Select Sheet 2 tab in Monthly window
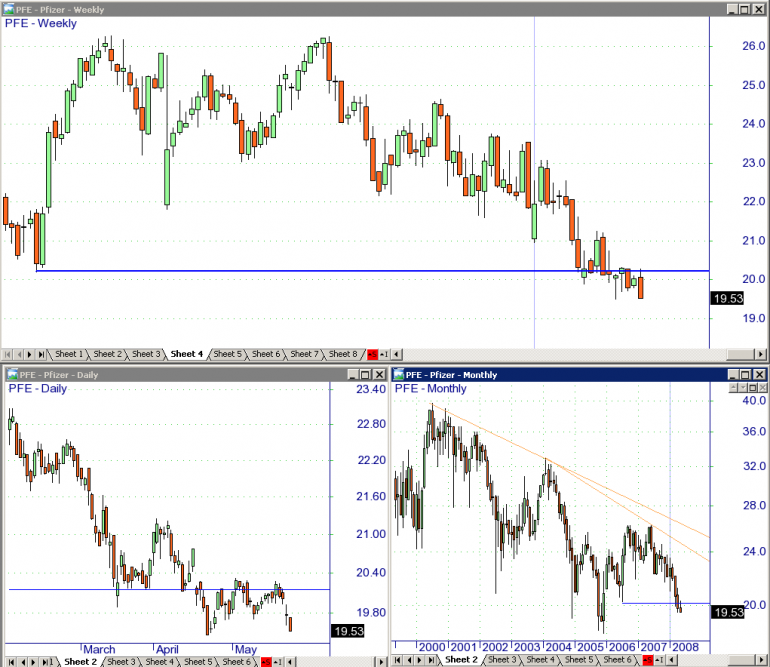This screenshot has height=667, width=770. pyautogui.click(x=461, y=660)
